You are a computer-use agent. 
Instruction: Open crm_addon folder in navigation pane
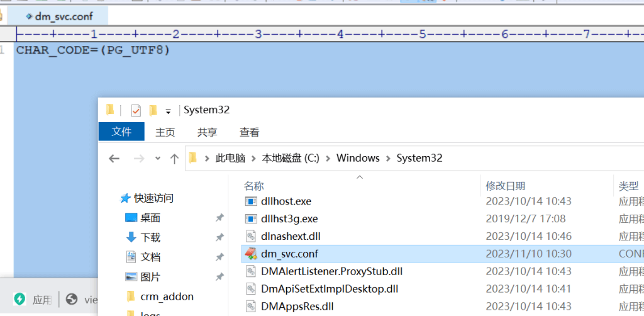[x=167, y=296]
